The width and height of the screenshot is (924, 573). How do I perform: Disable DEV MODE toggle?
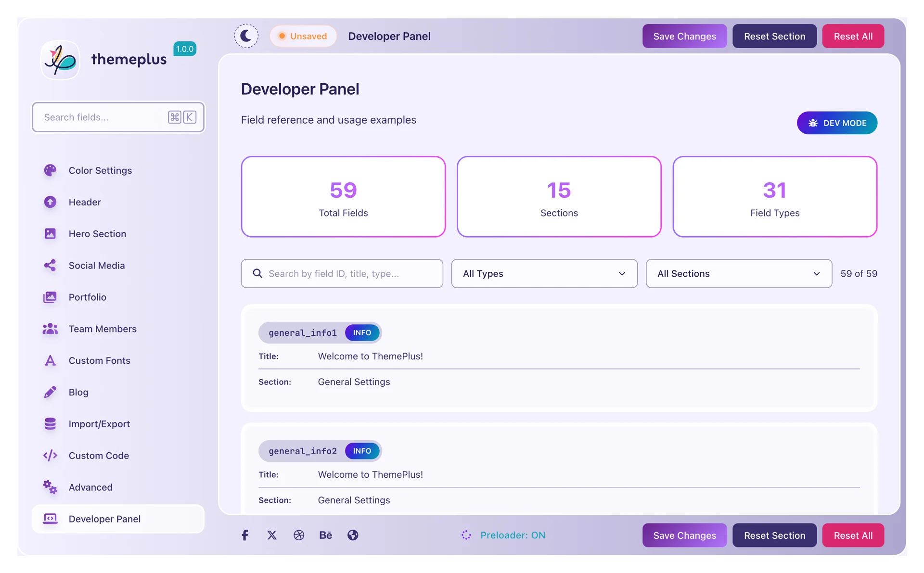(x=837, y=123)
